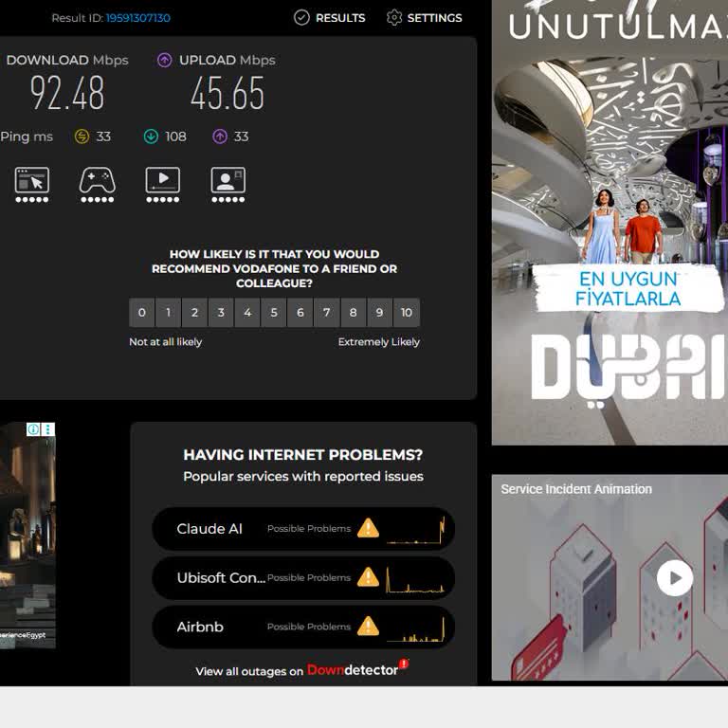Rate recommendation score 8
The height and width of the screenshot is (728, 728).
click(354, 313)
